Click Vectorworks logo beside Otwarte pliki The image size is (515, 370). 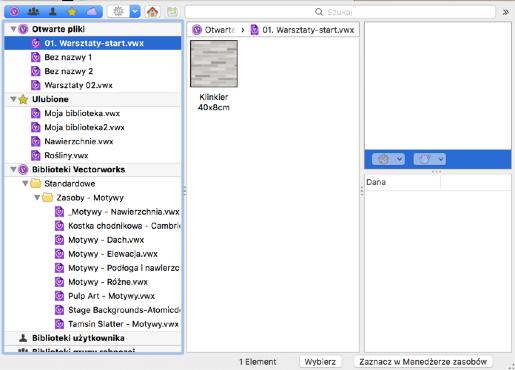(23, 29)
